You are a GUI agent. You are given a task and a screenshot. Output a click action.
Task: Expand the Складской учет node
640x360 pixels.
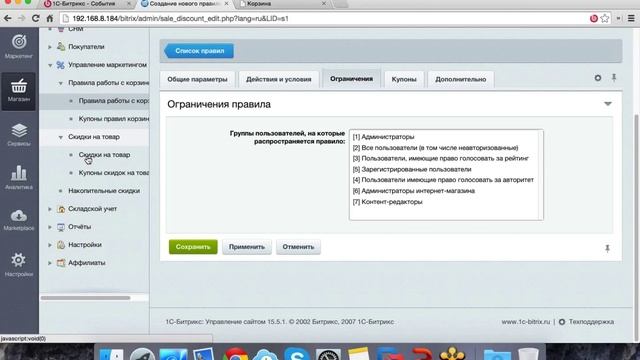[x=50, y=209]
